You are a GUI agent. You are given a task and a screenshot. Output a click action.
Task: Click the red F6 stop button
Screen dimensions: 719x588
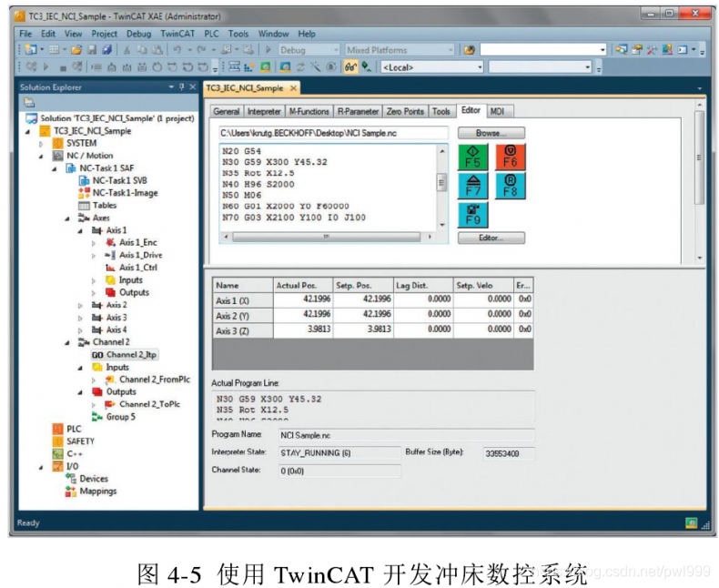[511, 157]
